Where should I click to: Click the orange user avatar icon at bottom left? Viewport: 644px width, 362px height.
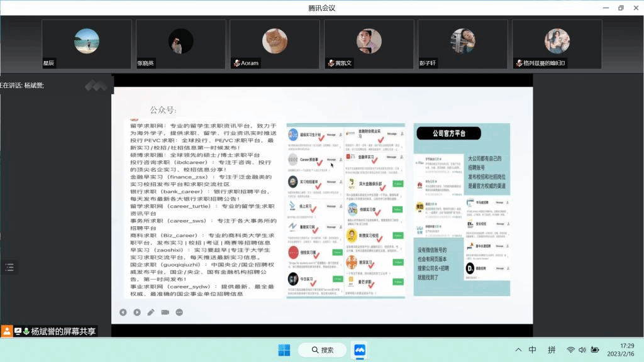click(x=7, y=331)
